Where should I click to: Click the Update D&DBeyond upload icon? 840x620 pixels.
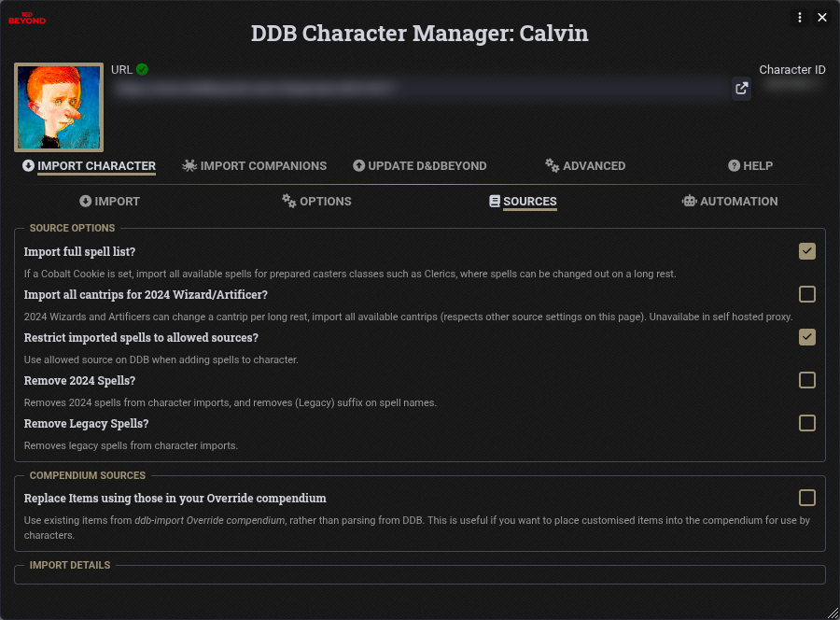359,165
